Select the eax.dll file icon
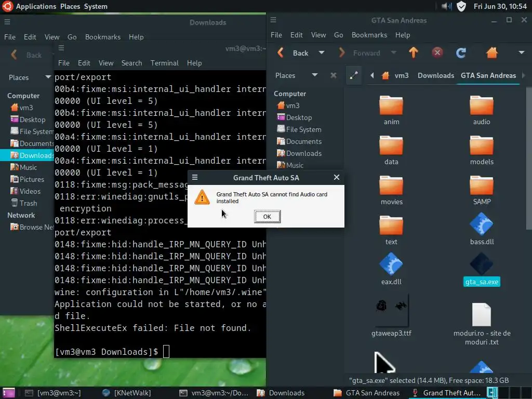 pyautogui.click(x=391, y=264)
